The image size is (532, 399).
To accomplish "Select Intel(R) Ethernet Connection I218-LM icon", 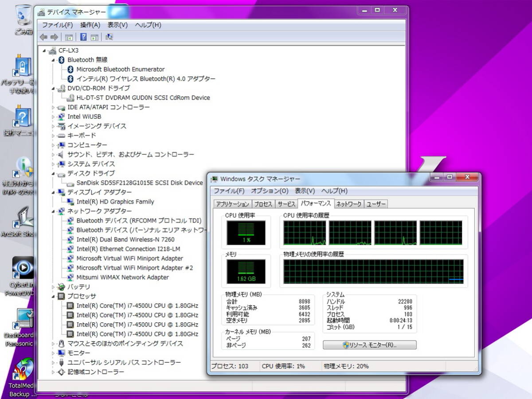I will point(70,249).
